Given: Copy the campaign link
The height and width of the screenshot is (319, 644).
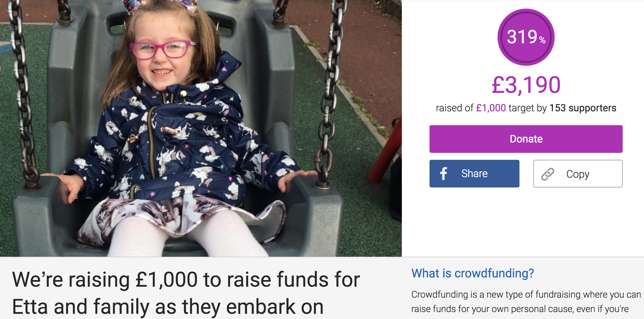Looking at the screenshot, I should [x=578, y=174].
